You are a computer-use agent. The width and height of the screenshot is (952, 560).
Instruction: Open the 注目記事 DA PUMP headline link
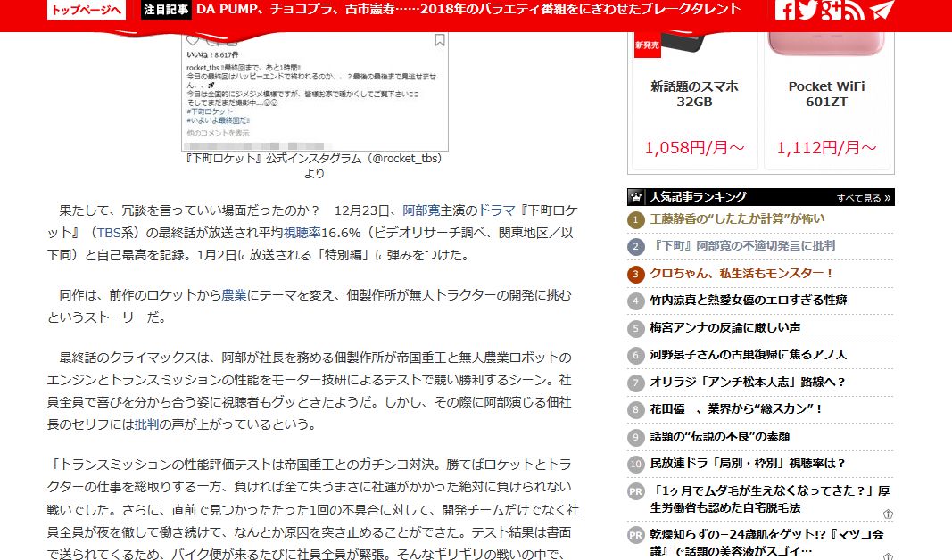468,9
